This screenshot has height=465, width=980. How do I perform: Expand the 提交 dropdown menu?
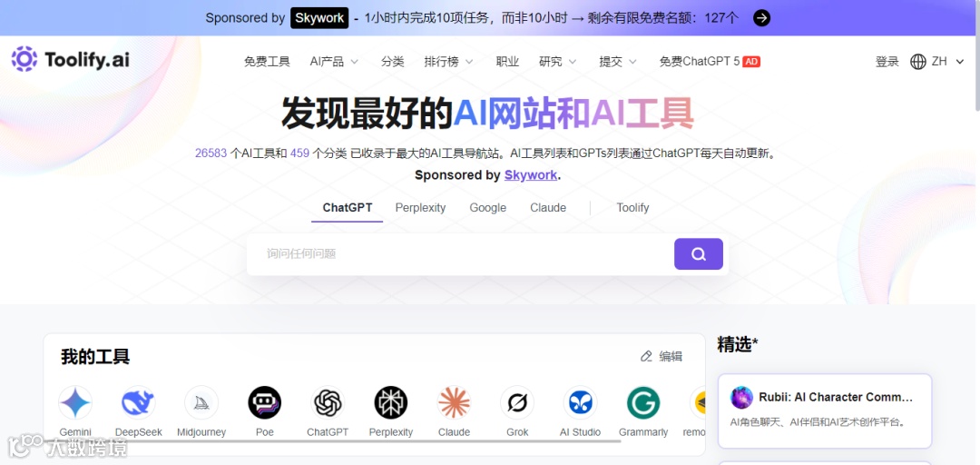point(618,62)
